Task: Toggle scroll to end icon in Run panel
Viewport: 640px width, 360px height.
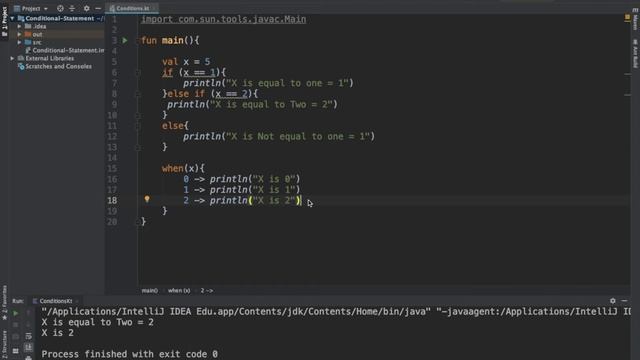Action: click(x=29, y=347)
